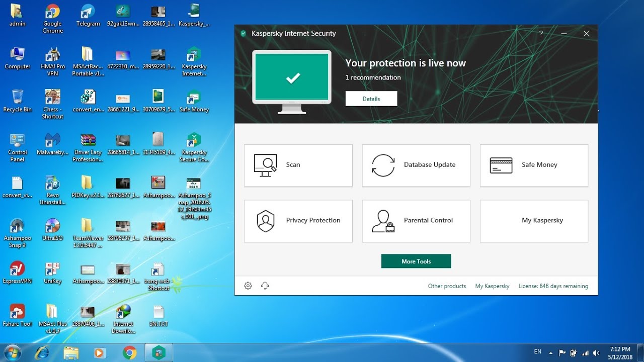Image resolution: width=644 pixels, height=362 pixels.
Task: Click Kaspersky shield logo in title bar
Action: coord(243,34)
